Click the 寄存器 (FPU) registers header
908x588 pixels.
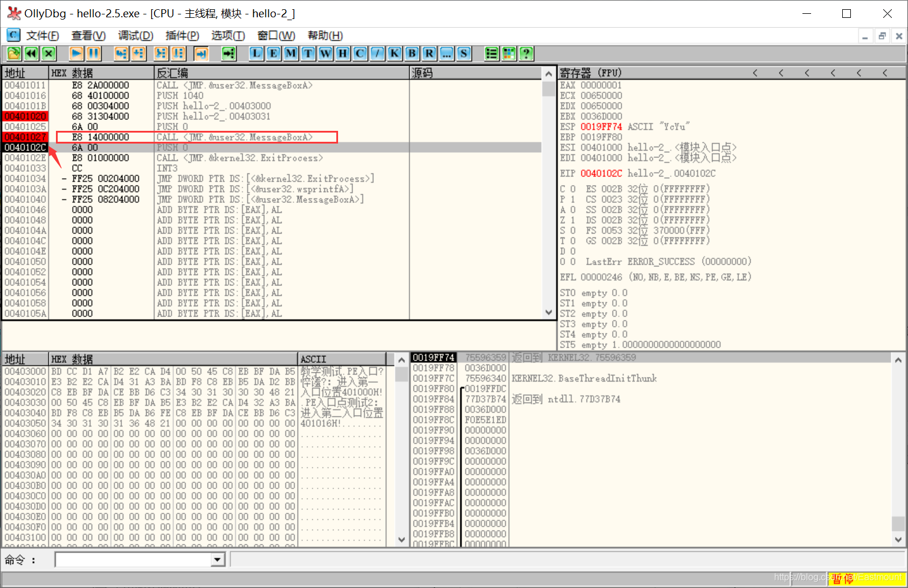590,73
